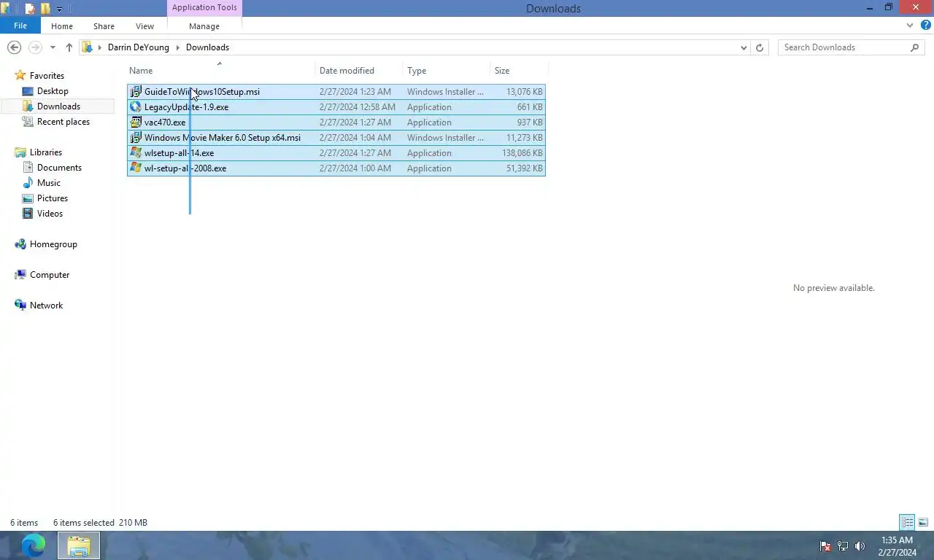Refresh the Downloads folder
The image size is (934, 560).
760,47
